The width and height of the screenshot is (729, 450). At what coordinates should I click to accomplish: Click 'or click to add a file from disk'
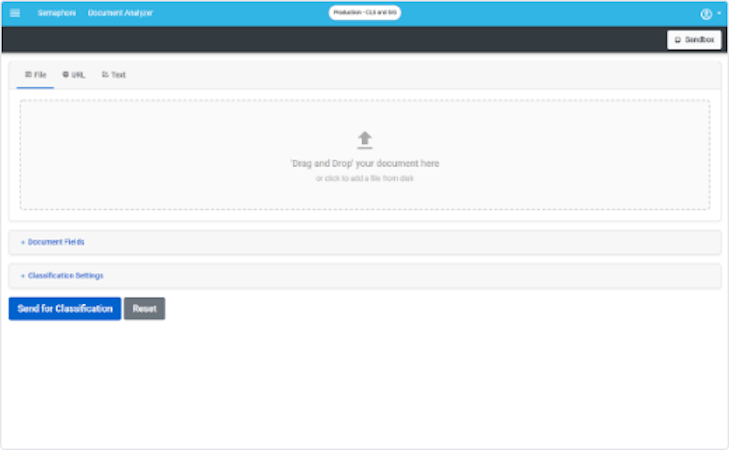[x=364, y=179]
